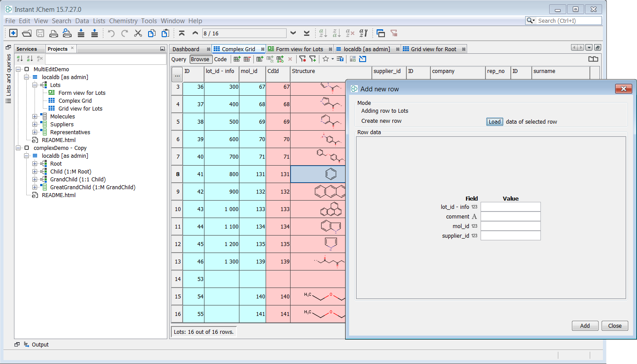637x364 pixels.
Task: Collapse the Lots tree node
Action: pos(35,85)
